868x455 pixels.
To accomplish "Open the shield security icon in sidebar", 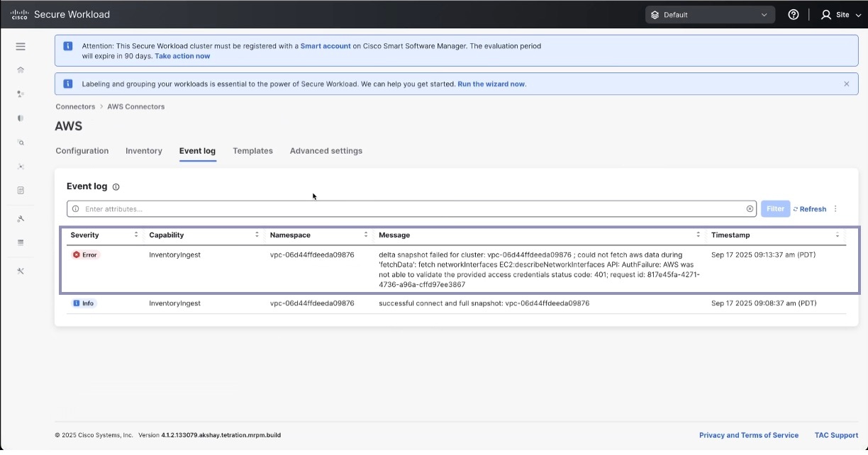I will coord(21,118).
